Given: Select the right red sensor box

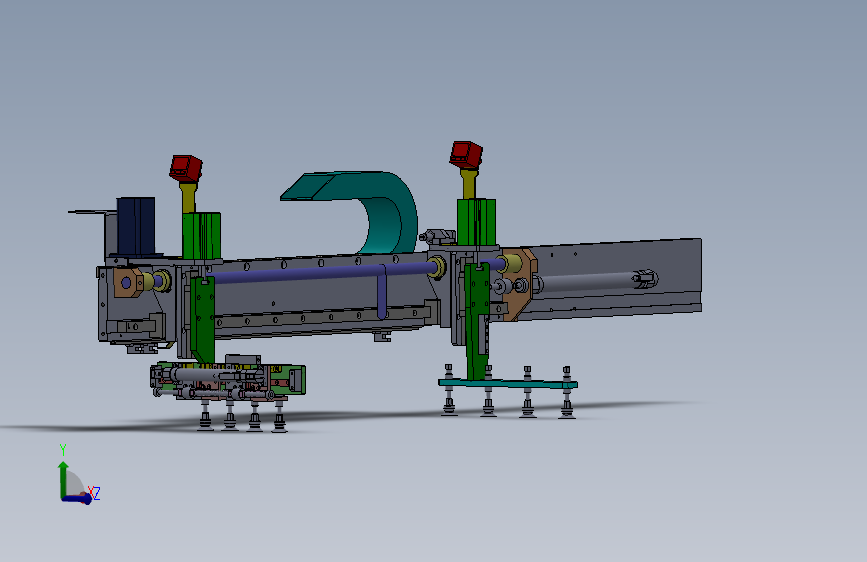Looking at the screenshot, I should (x=466, y=155).
